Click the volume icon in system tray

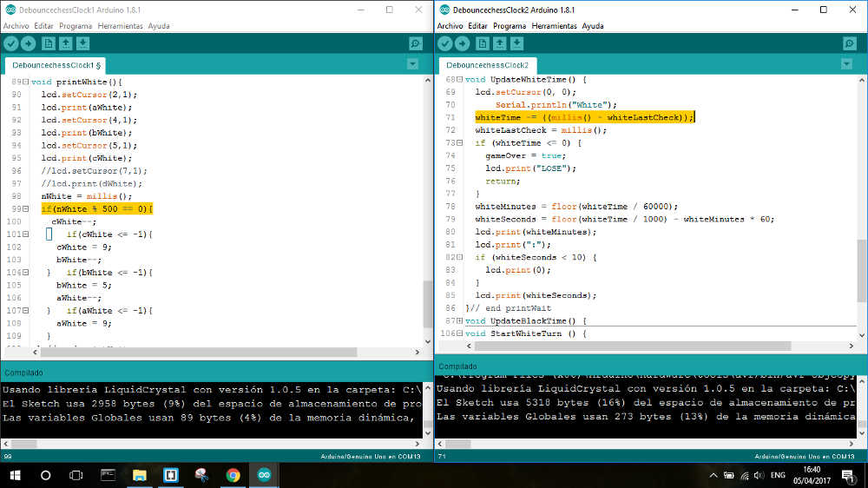click(759, 475)
